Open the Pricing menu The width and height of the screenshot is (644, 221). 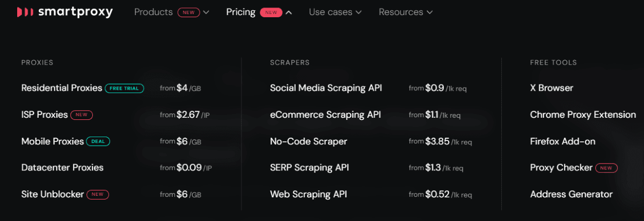(x=241, y=12)
